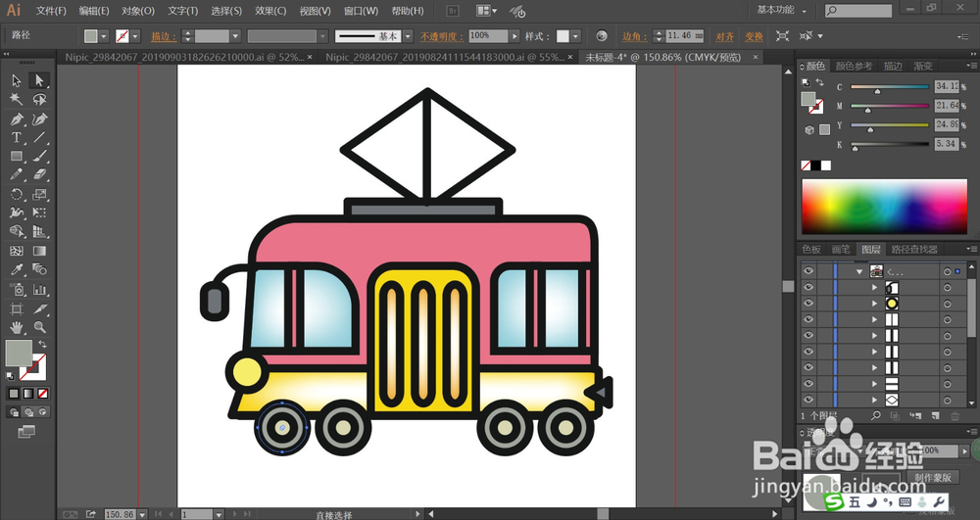Set fill mode to Gradient in toolbox
This screenshot has width=980, height=520.
click(28, 394)
